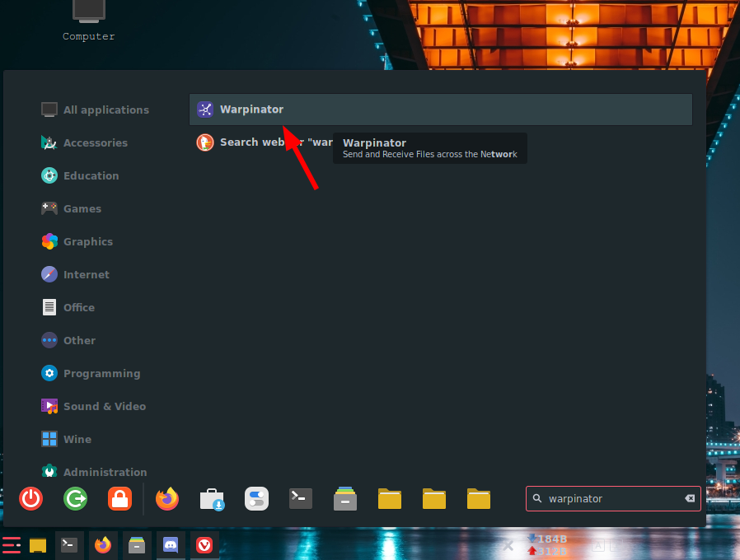This screenshot has width=740, height=560.
Task: Click the Warpinator app icon in results
Action: [x=205, y=110]
